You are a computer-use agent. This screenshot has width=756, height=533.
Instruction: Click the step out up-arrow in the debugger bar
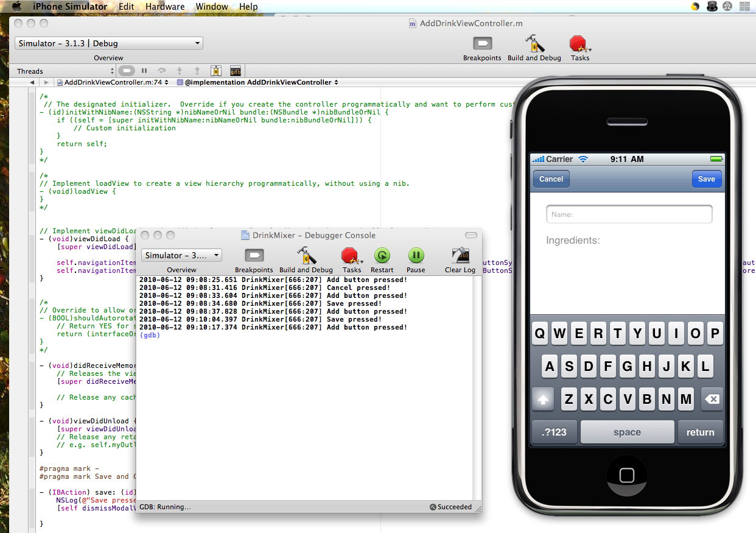tap(197, 71)
